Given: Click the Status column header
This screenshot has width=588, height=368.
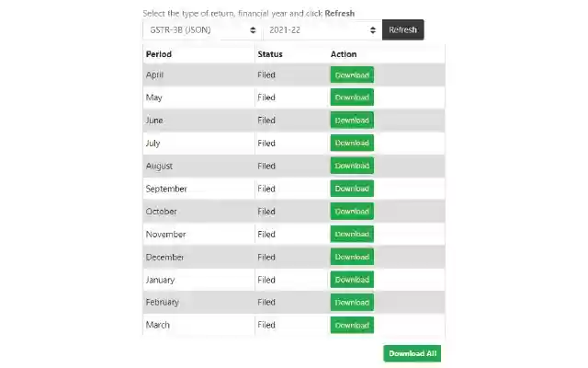Looking at the screenshot, I should pyautogui.click(x=270, y=54).
